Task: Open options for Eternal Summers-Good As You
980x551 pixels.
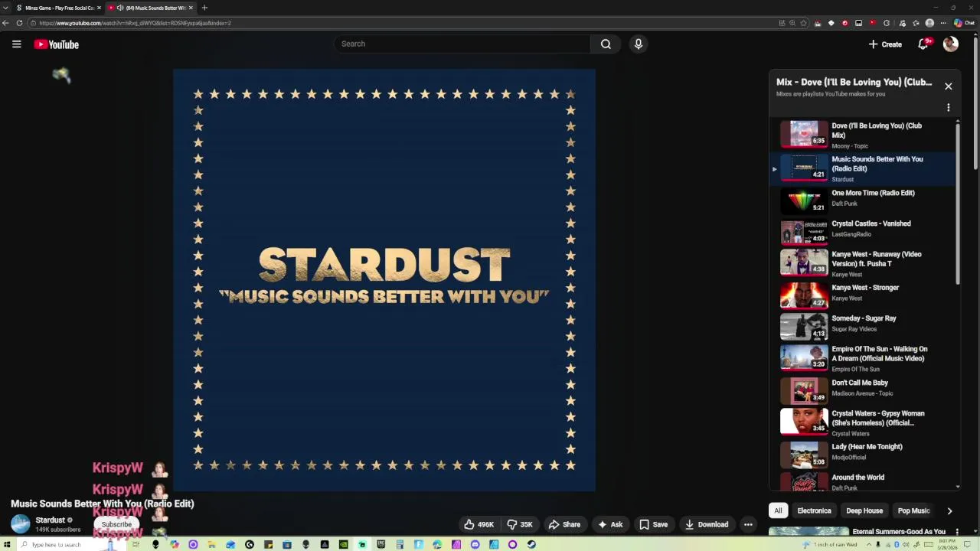Action: (956, 532)
